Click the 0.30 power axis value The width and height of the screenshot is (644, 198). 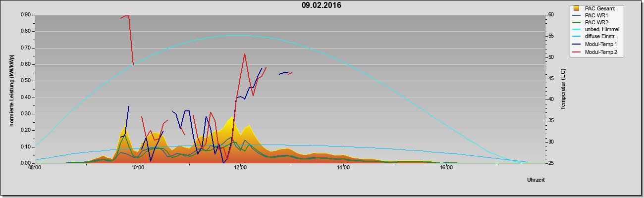(26, 113)
